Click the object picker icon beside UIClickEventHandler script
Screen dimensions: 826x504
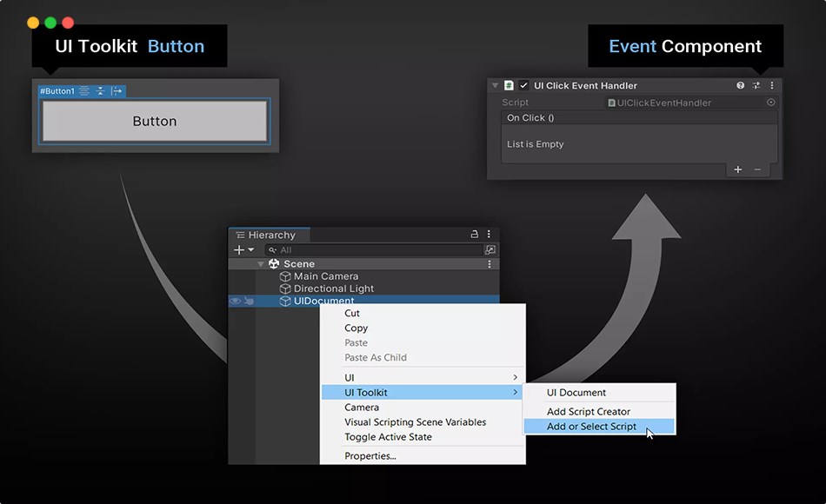[x=770, y=101]
